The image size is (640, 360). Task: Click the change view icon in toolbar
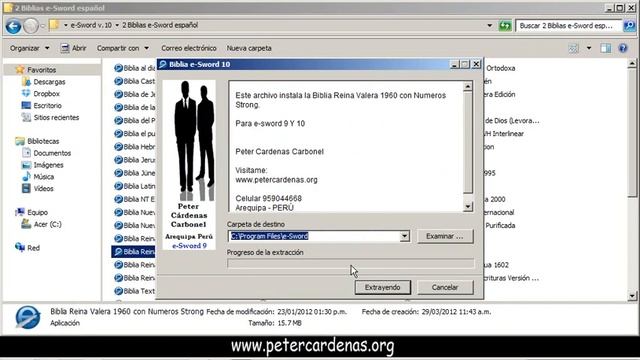click(573, 48)
